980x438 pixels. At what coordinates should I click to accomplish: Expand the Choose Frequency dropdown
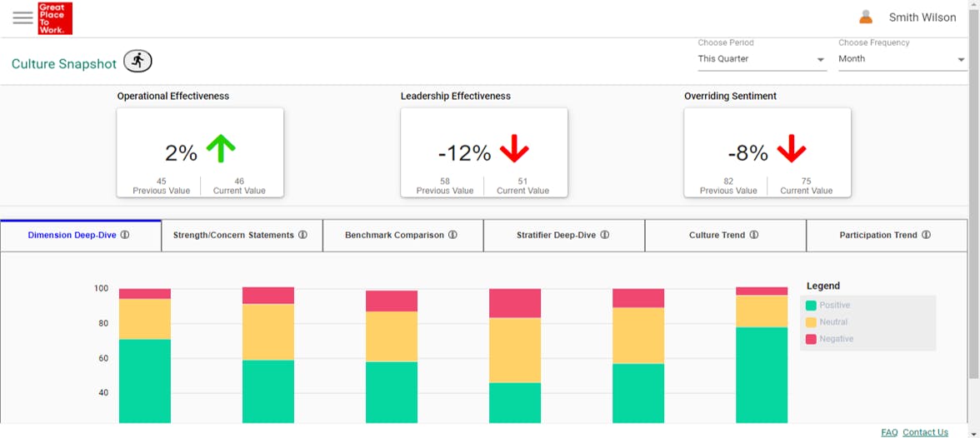(x=902, y=59)
